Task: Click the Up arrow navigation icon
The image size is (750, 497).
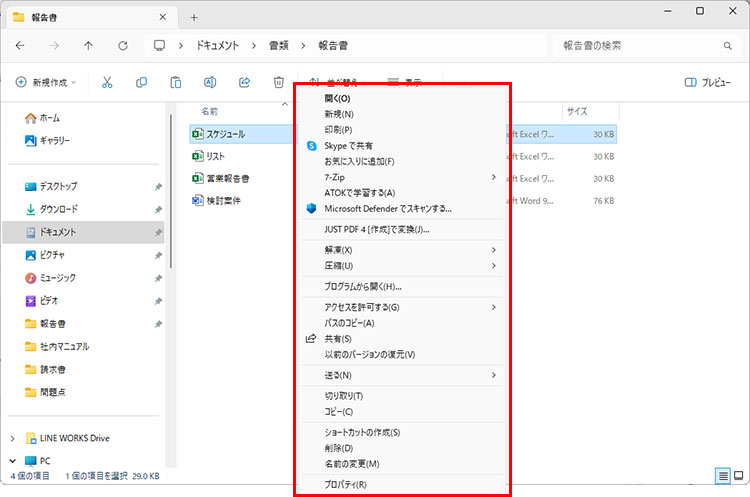Action: pyautogui.click(x=89, y=46)
